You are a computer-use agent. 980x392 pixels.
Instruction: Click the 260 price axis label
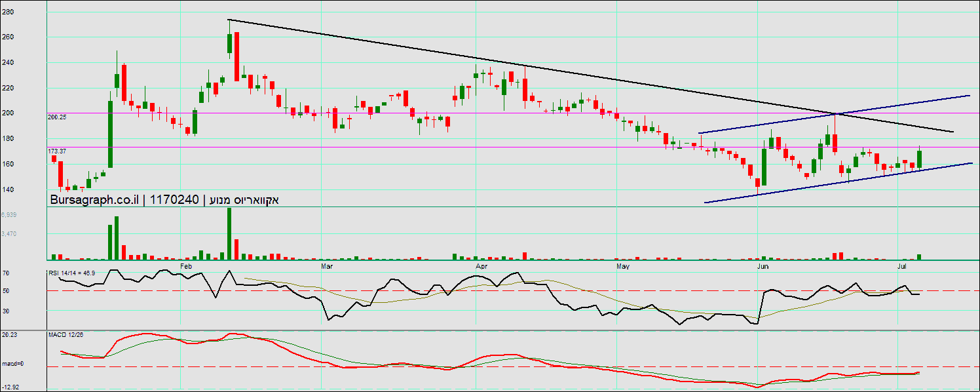[8, 37]
